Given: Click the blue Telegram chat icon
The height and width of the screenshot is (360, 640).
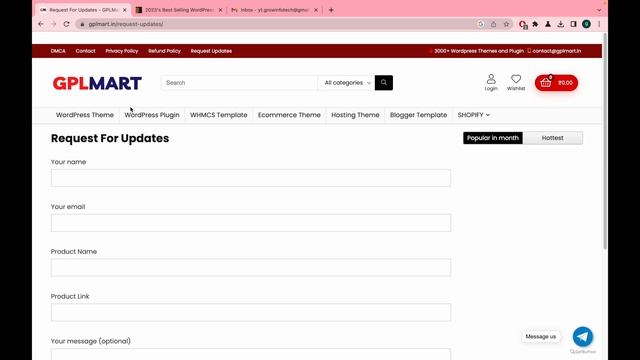Looking at the screenshot, I should point(582,336).
